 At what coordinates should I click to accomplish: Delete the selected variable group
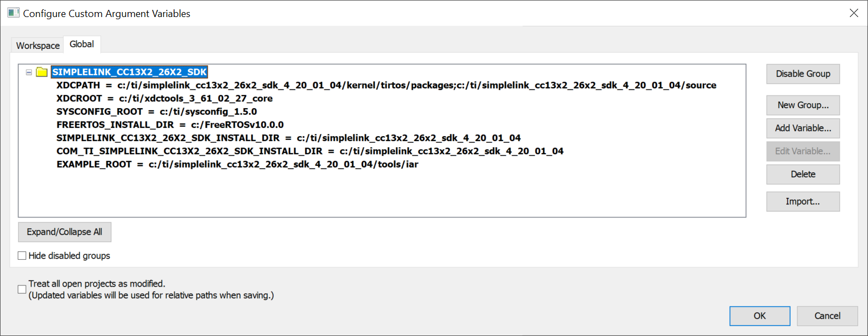point(803,174)
